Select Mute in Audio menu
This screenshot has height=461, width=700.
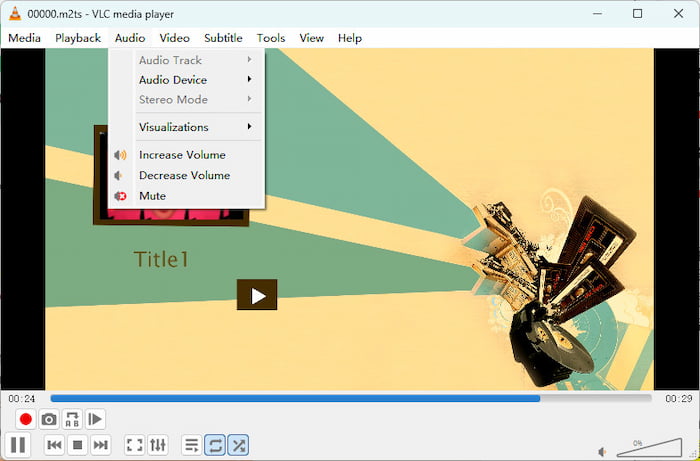click(x=186, y=196)
